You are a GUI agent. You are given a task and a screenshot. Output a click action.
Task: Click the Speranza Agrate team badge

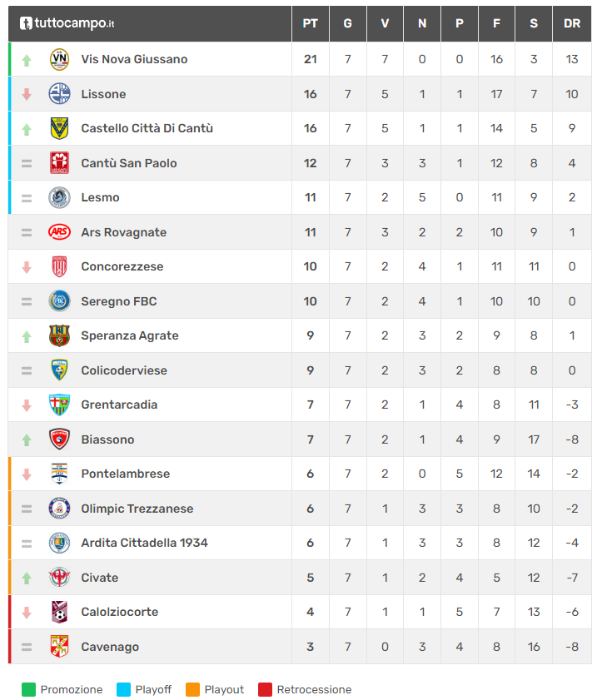[x=59, y=335]
